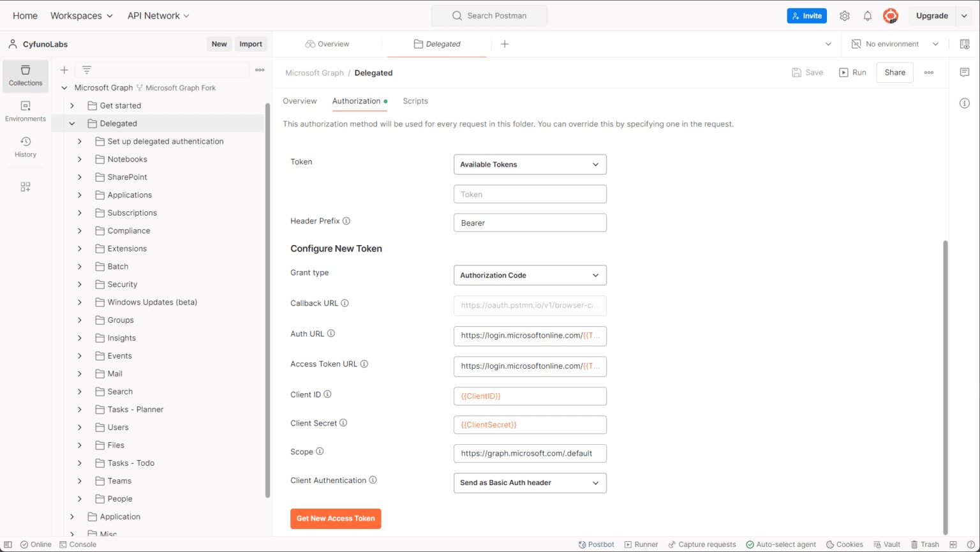Open the Grant type Authorization Code dropdown
The width and height of the screenshot is (980, 552).
(530, 275)
